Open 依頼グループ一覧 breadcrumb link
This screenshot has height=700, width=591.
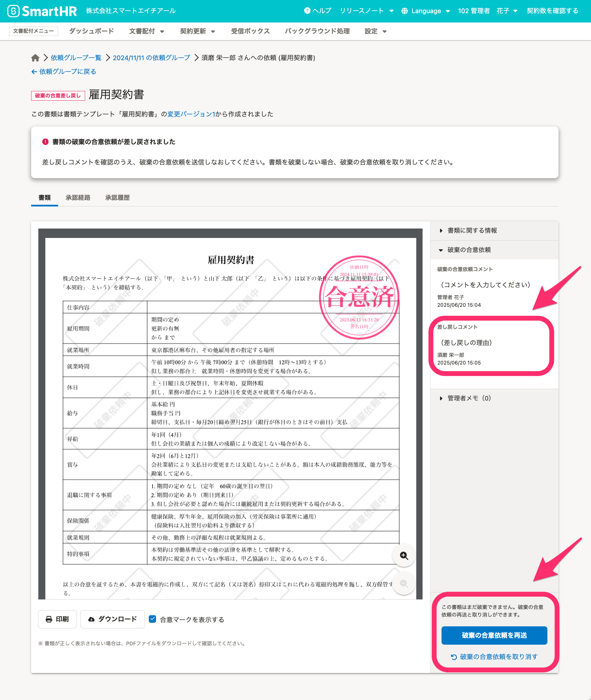(76, 58)
